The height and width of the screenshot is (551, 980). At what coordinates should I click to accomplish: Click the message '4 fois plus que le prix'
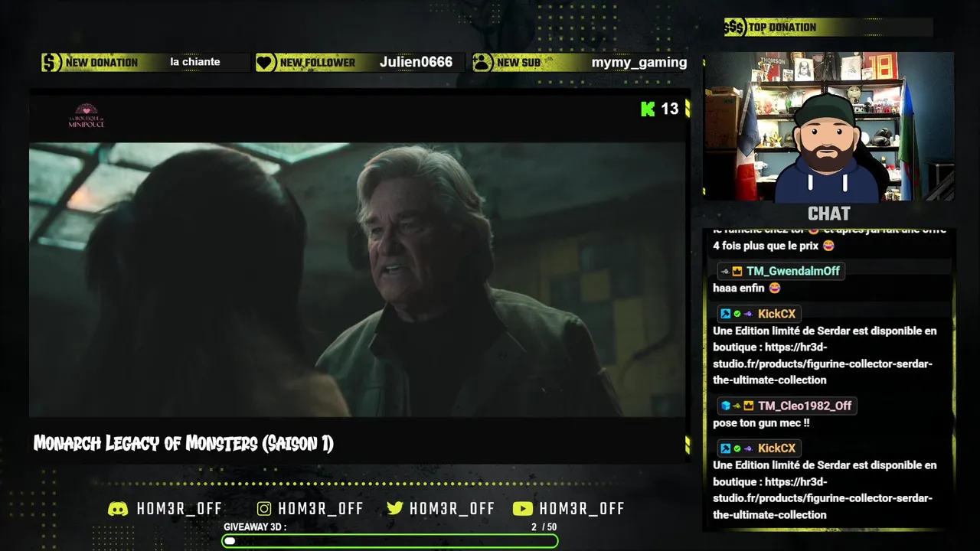[x=766, y=246]
